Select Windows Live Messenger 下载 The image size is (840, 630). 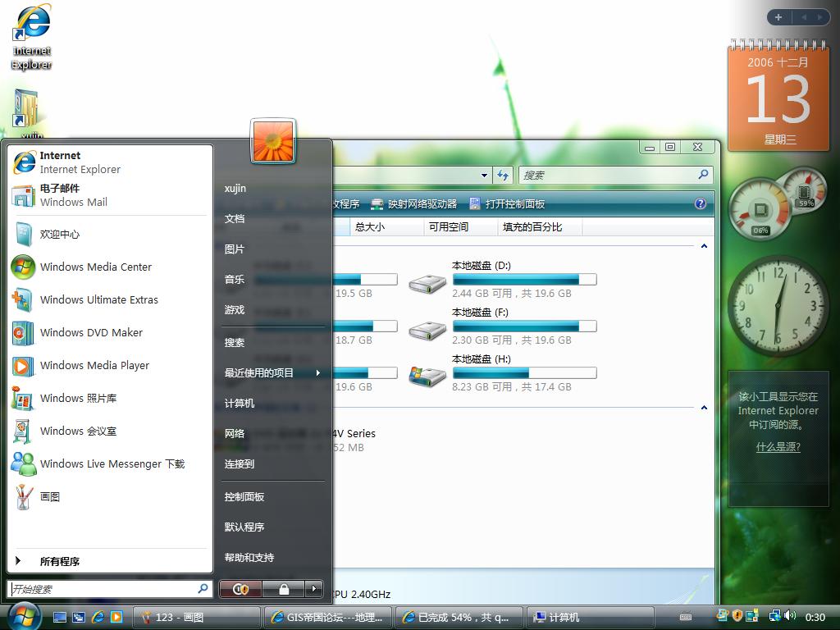click(110, 463)
